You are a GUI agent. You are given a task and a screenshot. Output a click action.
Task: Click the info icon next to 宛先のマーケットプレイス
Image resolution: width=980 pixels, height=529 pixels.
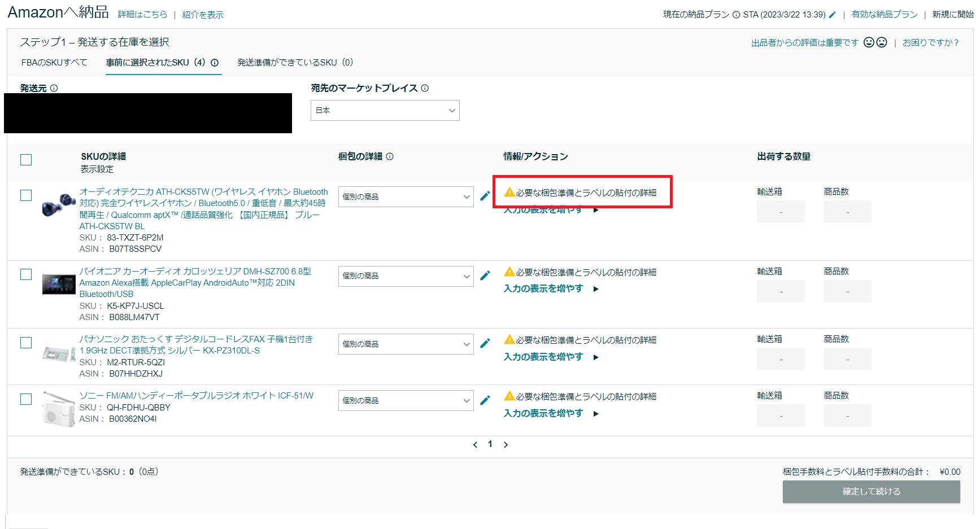[x=425, y=88]
